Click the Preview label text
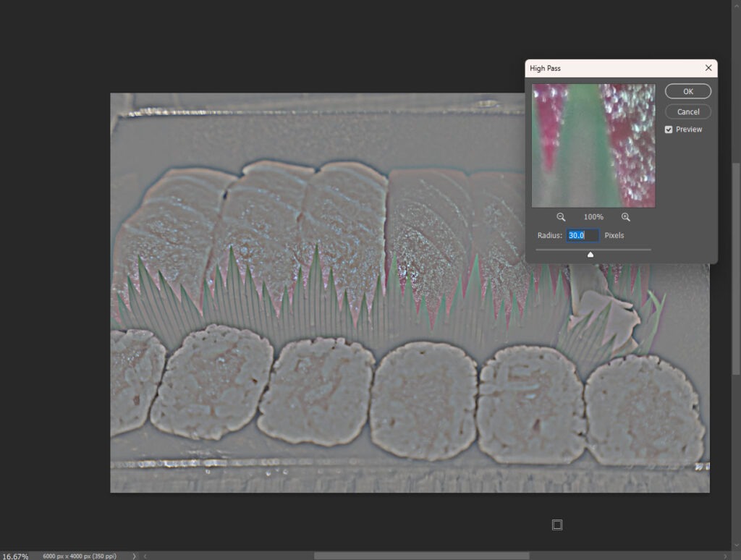 tap(689, 130)
